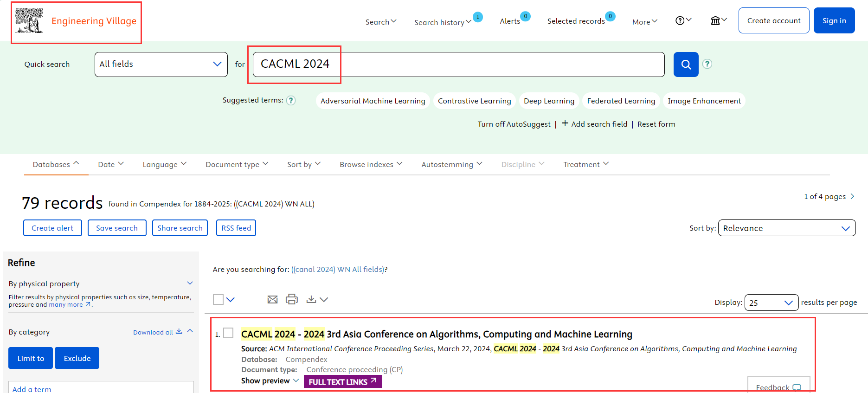Screen dimensions: 868x393
Task: Click the Add search field plus icon
Action: [x=565, y=123]
